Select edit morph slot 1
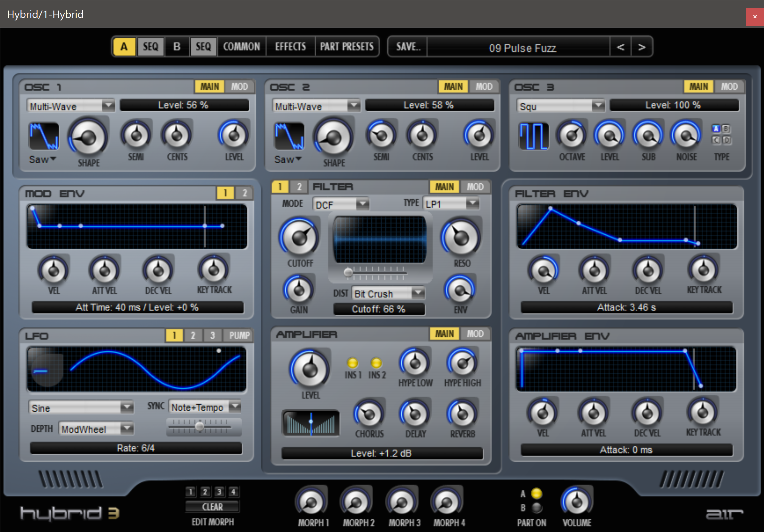This screenshot has width=764, height=532. 191,492
